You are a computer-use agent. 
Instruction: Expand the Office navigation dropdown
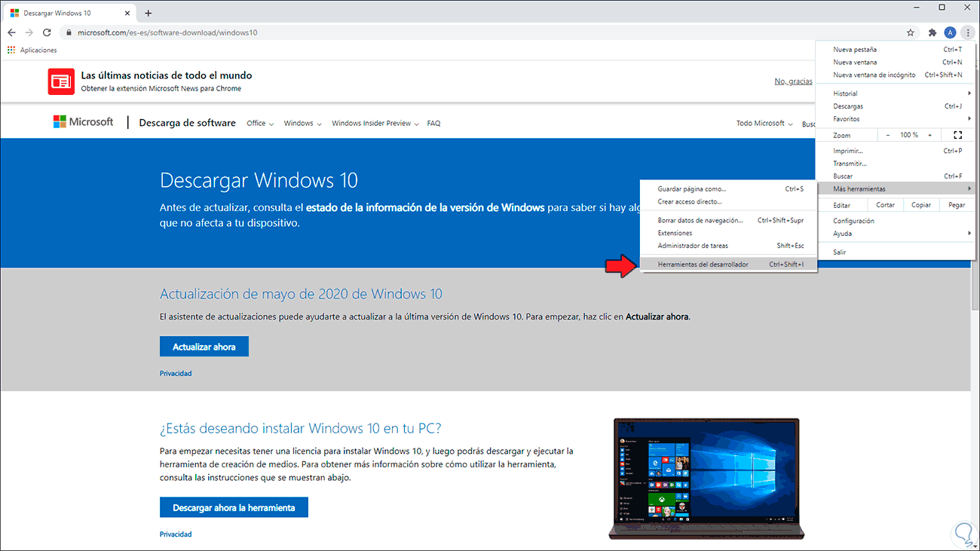(x=260, y=123)
